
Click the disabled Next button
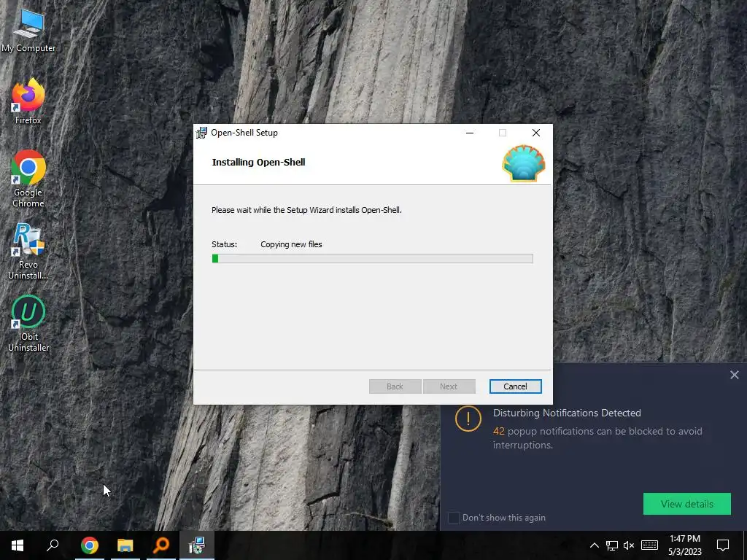pyautogui.click(x=449, y=386)
